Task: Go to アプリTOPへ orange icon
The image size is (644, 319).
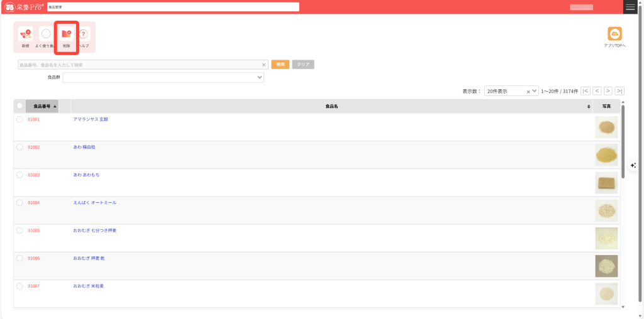Action: pos(614,35)
